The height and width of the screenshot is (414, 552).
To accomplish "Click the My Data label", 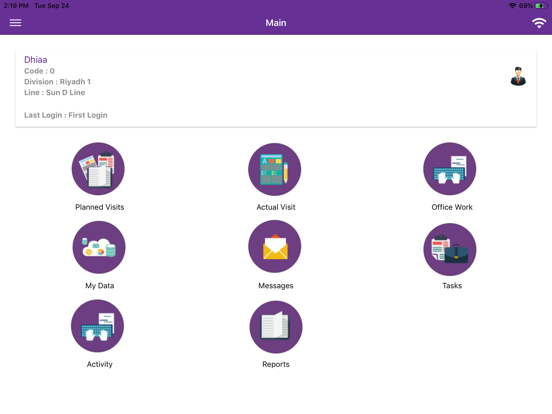I will pyautogui.click(x=100, y=286).
